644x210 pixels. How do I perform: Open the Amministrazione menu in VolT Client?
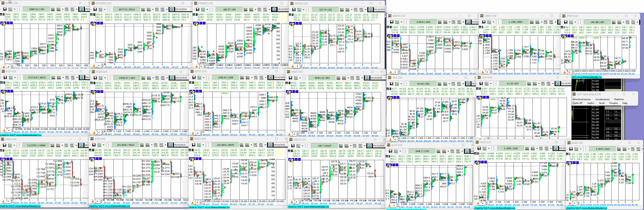(x=581, y=99)
